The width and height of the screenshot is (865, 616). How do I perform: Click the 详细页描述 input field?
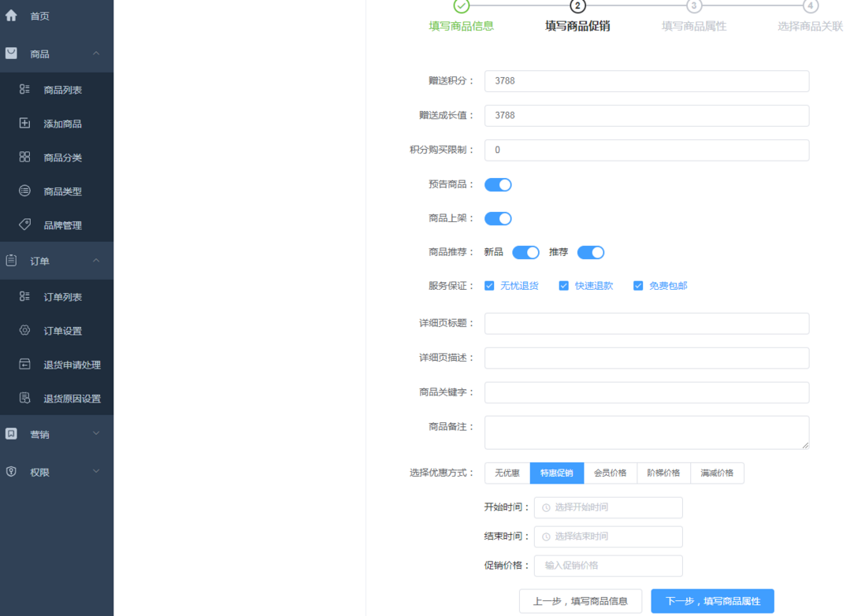point(647,358)
